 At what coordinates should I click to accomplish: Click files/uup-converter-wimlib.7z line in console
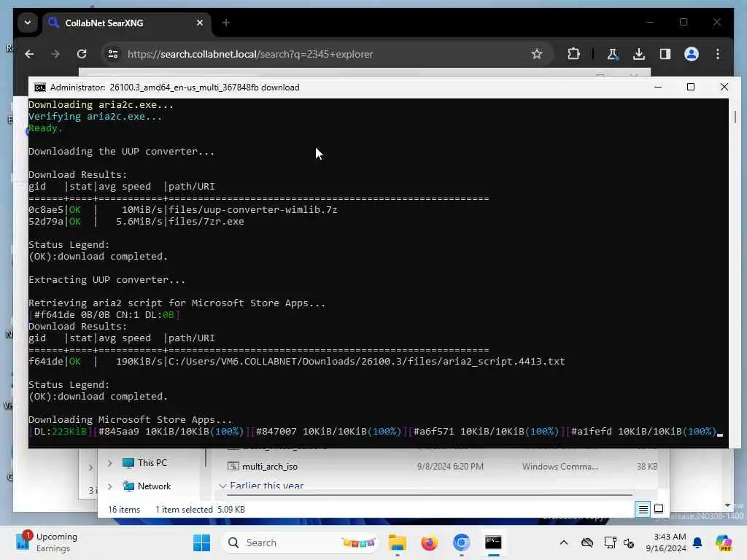[183, 210]
